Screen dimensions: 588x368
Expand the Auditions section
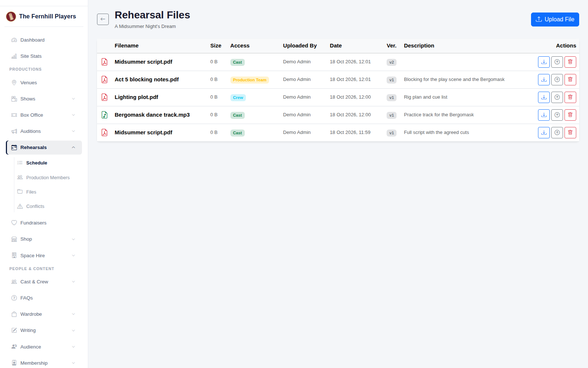coord(44,131)
